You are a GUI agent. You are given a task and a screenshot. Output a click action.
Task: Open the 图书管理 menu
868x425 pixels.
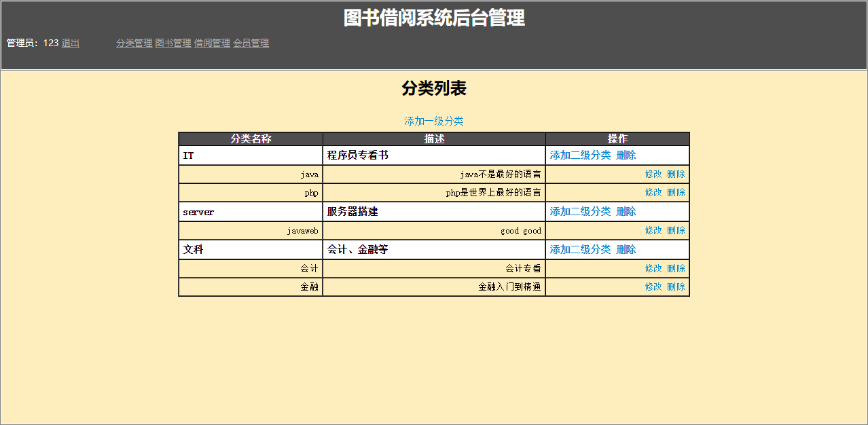(173, 43)
